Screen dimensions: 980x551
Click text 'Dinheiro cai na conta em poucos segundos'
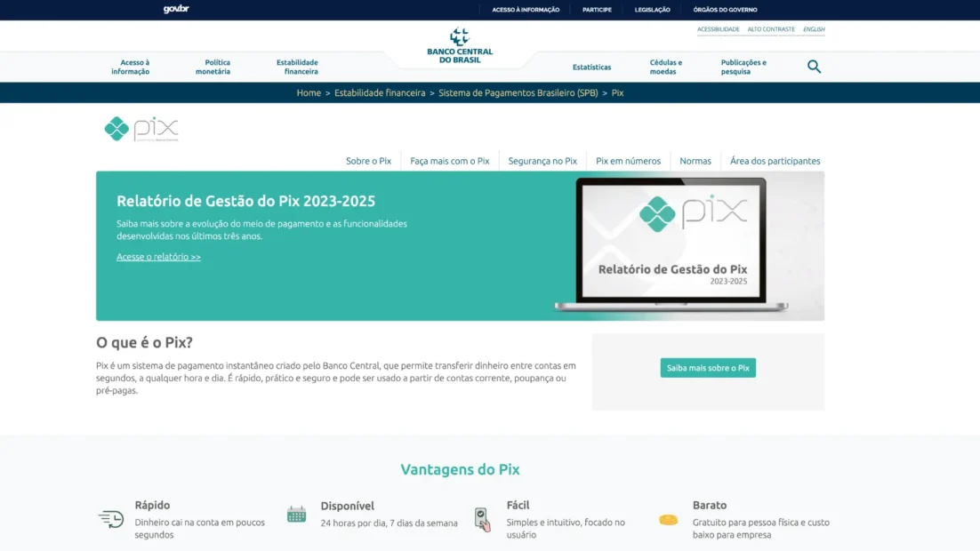(200, 529)
